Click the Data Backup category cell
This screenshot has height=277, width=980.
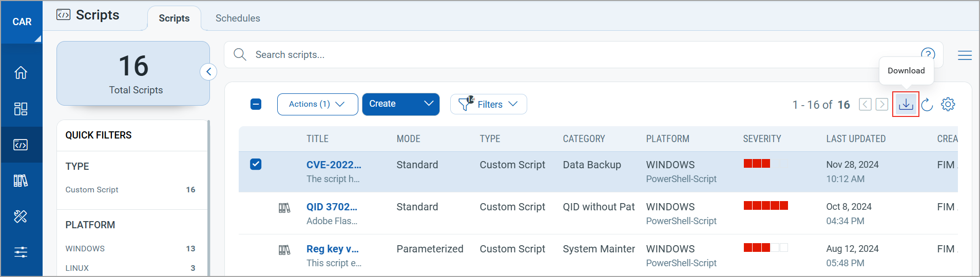click(x=592, y=165)
